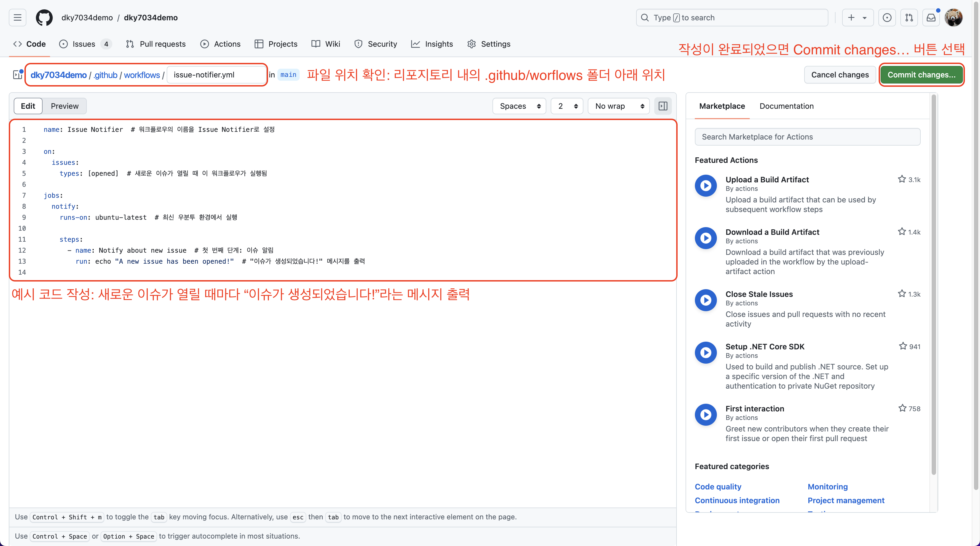Open the Spaces indent mode dropdown

coord(519,106)
